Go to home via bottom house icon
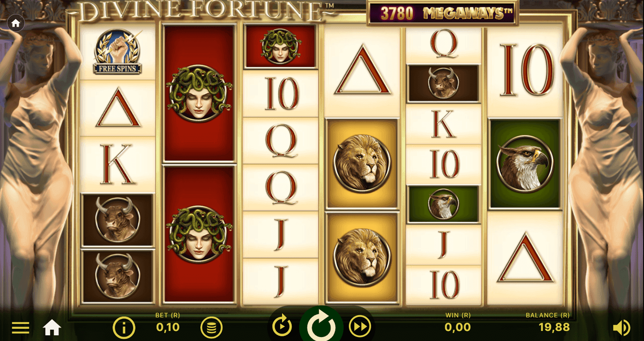The height and width of the screenshot is (341, 644). coord(52,327)
